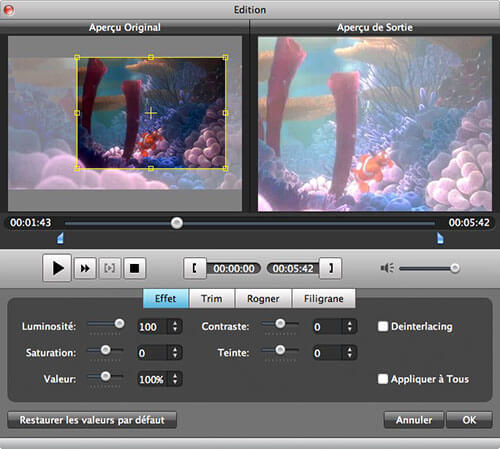Click the Teinte stepper arrows
This screenshot has height=449, width=500.
pyautogui.click(x=350, y=353)
